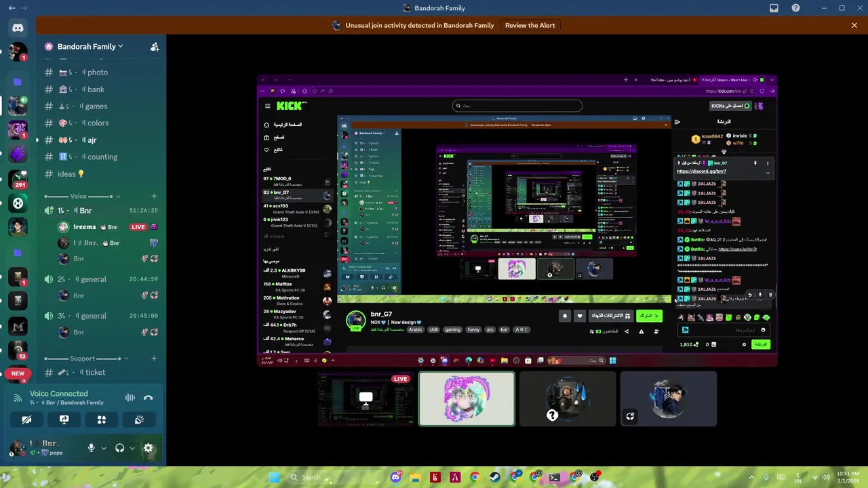This screenshot has width=868, height=488.
Task: Toggle screen share in the voice panel
Action: (64, 420)
